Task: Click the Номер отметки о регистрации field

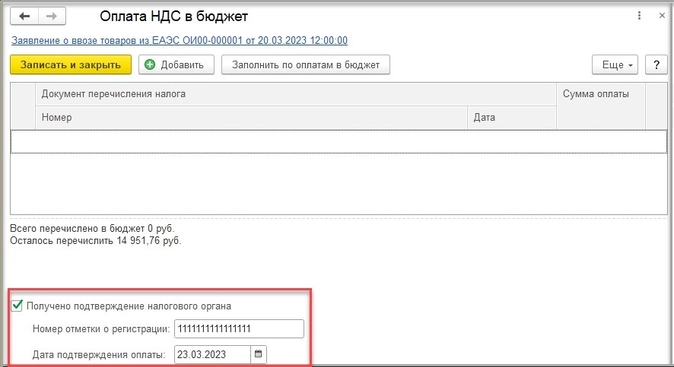Action: [239, 329]
